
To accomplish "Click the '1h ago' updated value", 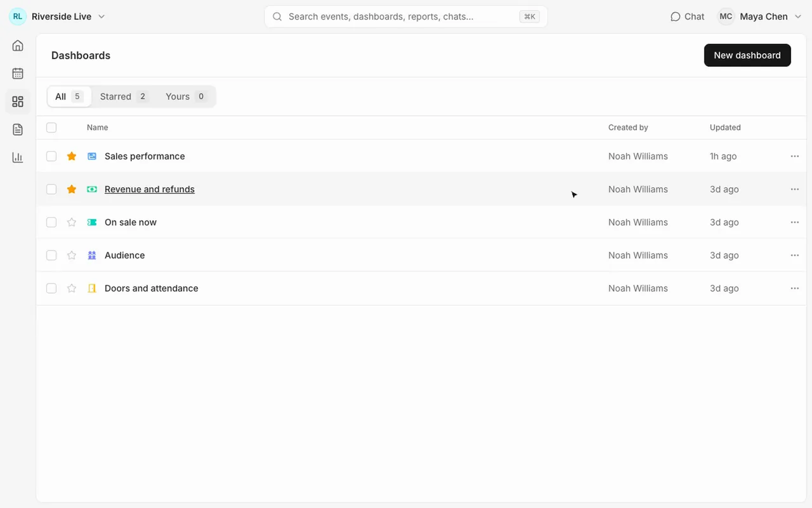I will pos(723,156).
